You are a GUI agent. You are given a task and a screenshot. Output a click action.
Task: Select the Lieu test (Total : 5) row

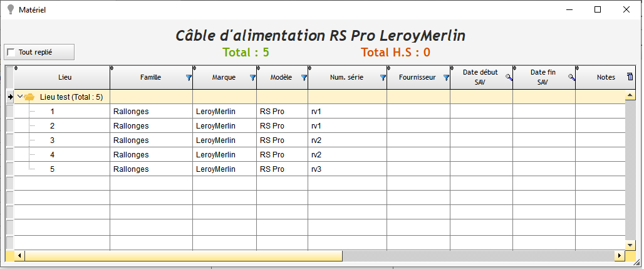(x=319, y=97)
